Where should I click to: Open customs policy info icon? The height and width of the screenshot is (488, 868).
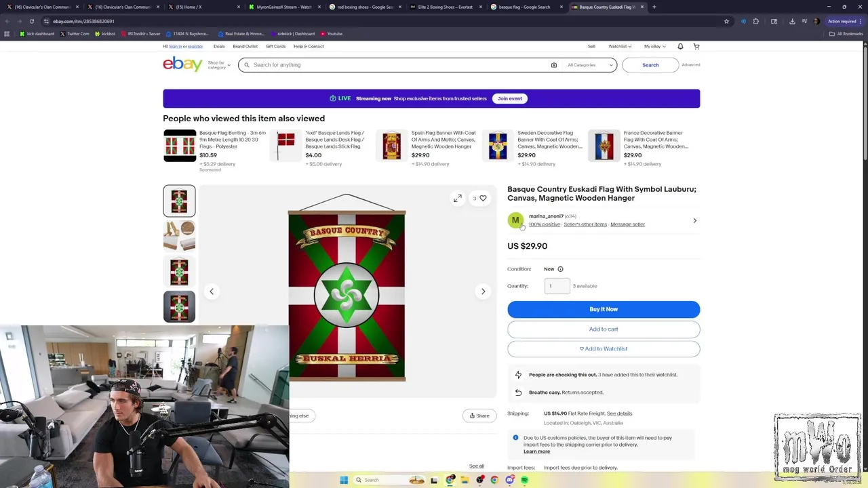point(515,438)
